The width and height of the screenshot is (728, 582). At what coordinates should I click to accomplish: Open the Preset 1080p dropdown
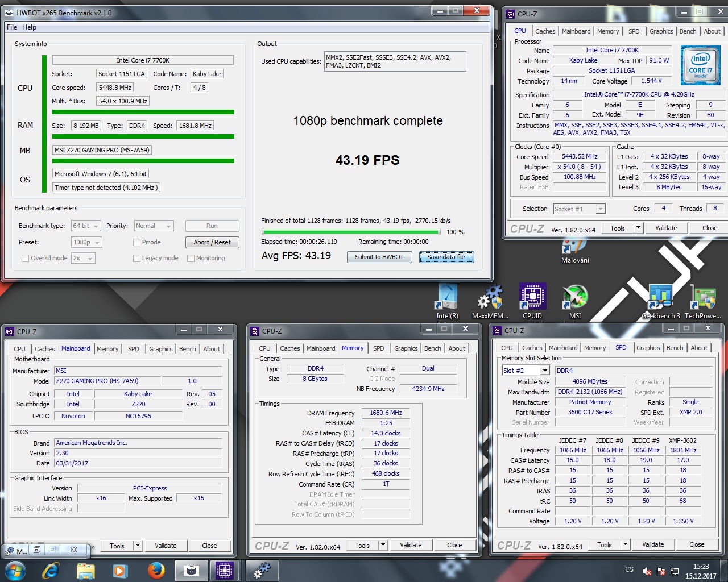[x=86, y=242]
